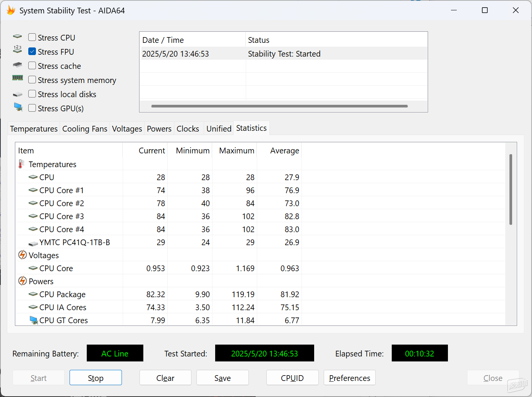Click the Minimum column header
This screenshot has width=532, height=397.
click(190, 151)
